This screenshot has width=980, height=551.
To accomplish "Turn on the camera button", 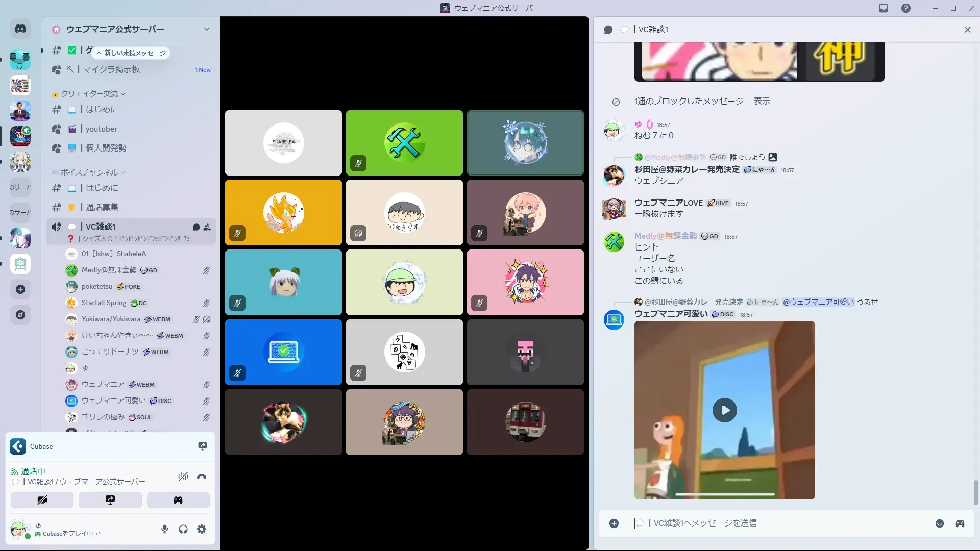I will tap(42, 500).
